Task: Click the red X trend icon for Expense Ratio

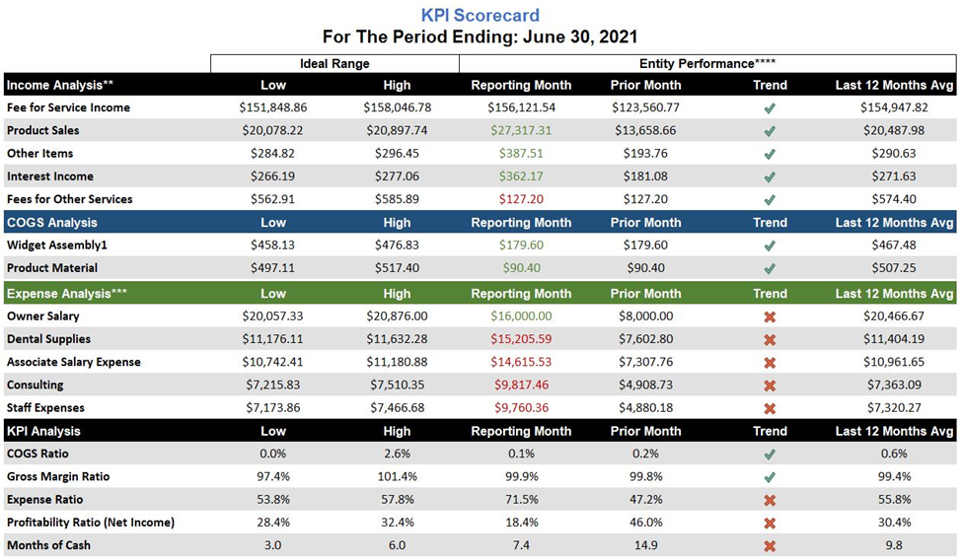Action: 770,500
